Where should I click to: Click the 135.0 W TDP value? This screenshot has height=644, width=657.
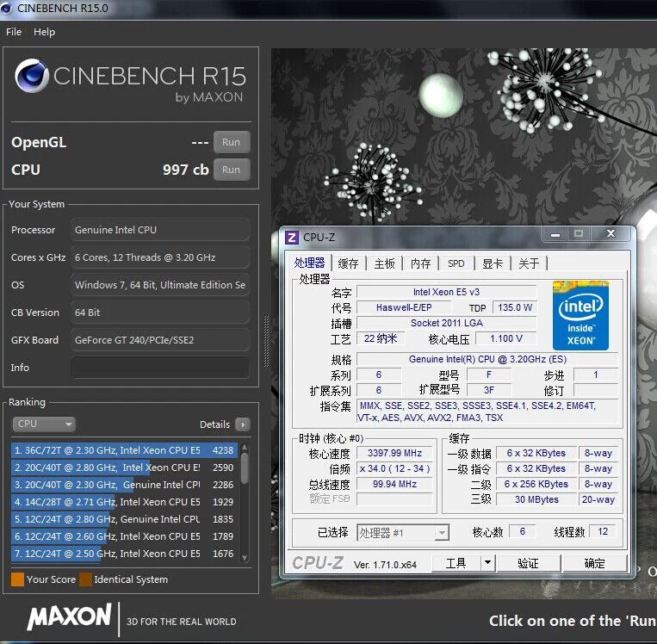pyautogui.click(x=515, y=307)
